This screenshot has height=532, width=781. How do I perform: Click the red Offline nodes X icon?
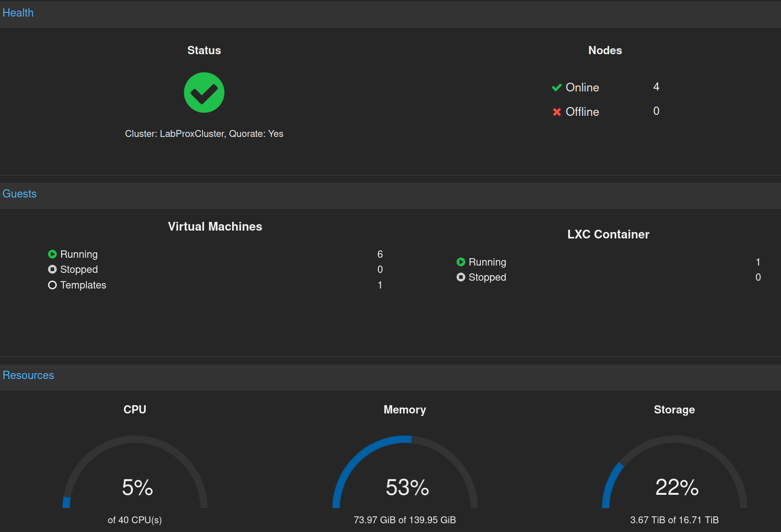(x=557, y=112)
